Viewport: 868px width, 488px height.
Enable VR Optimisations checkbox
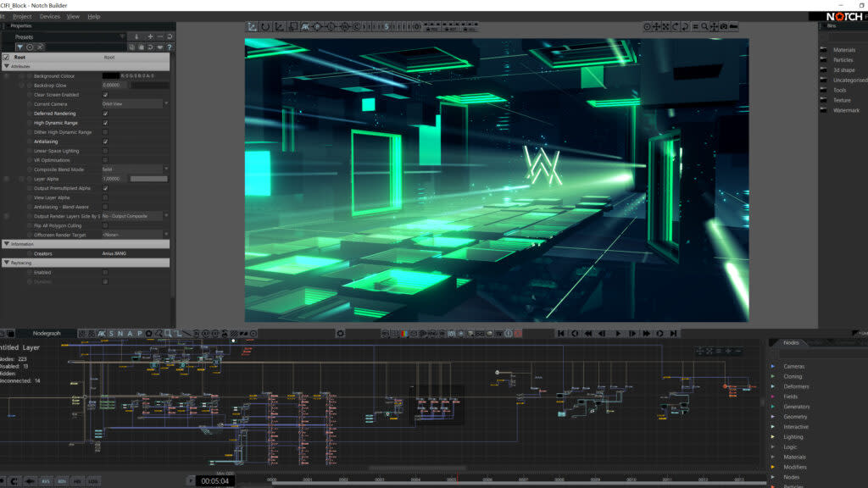[105, 160]
